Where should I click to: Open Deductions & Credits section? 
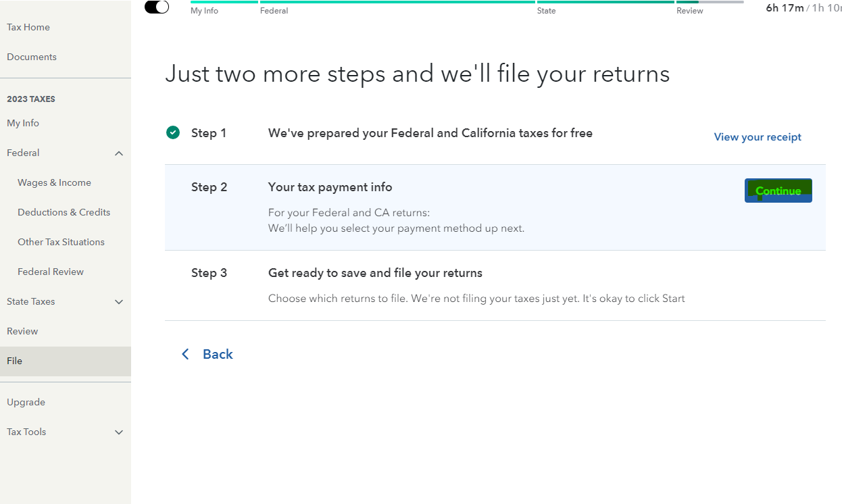tap(64, 212)
